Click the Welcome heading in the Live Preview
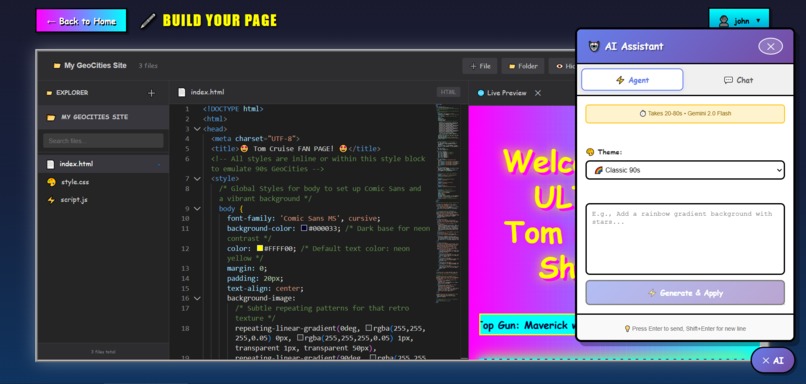806x384 pixels. pos(538,161)
